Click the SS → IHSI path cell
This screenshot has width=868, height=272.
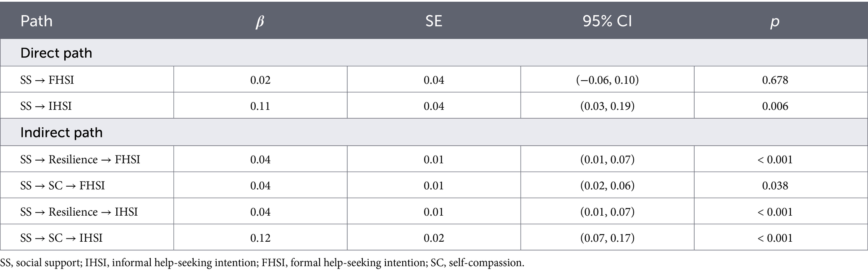[x=46, y=106]
